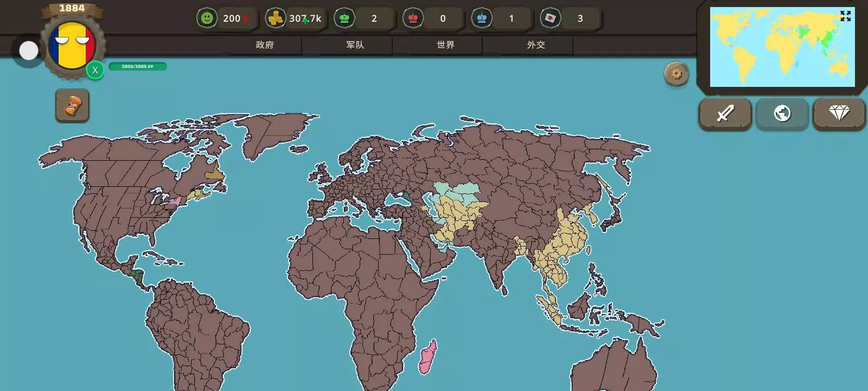Click the gold coins treasury icon

(276, 18)
